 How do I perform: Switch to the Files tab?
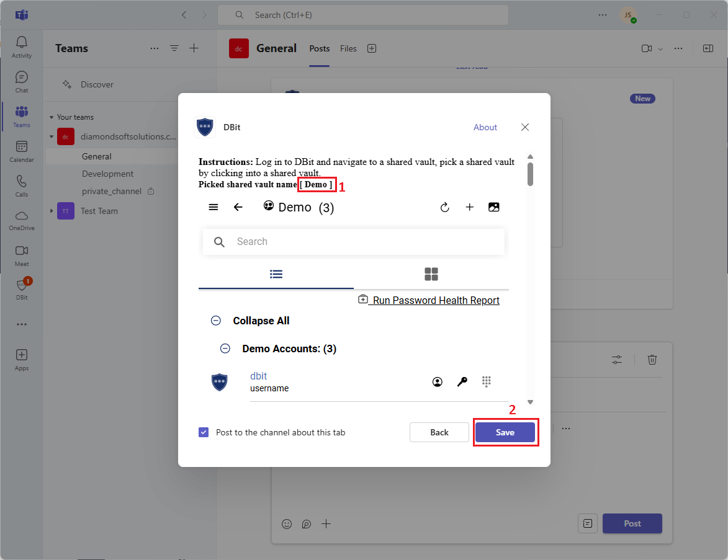coord(348,49)
